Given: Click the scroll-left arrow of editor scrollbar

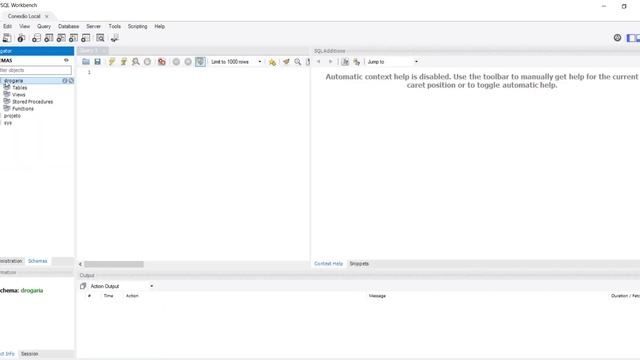Looking at the screenshot, I should pos(80,264).
